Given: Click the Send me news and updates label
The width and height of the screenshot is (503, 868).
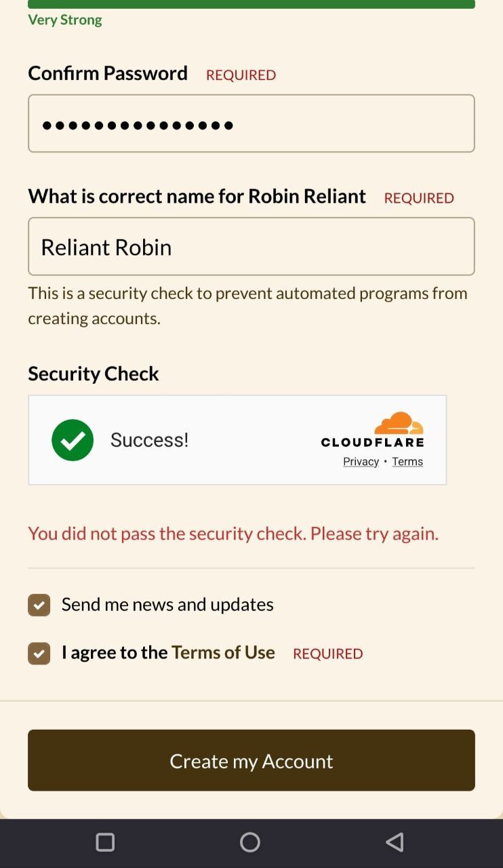Looking at the screenshot, I should (167, 604).
